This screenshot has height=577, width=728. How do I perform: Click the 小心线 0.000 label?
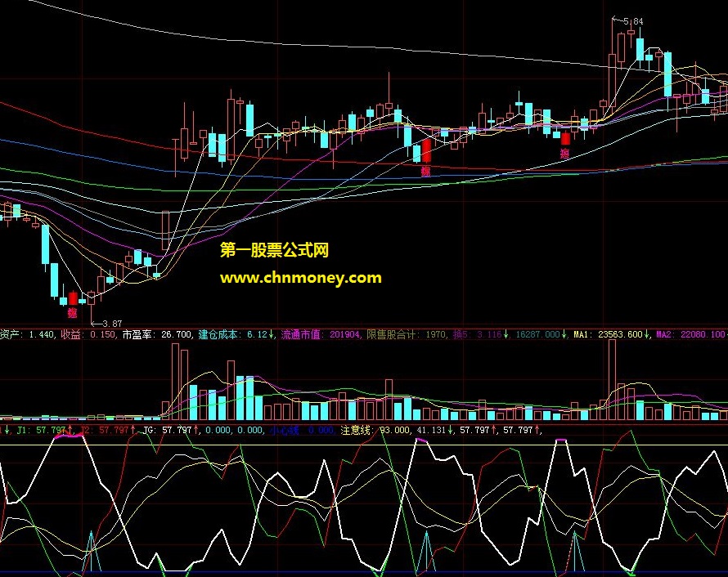point(301,430)
